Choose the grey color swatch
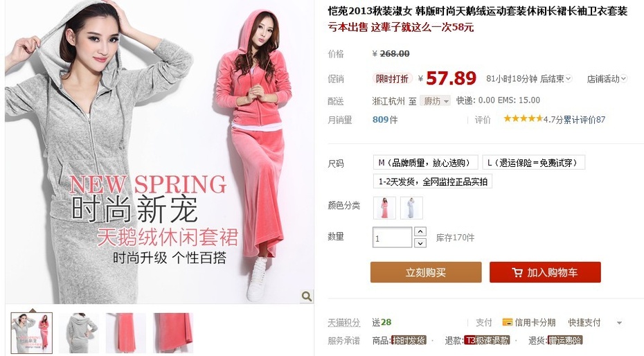The width and height of the screenshot is (644, 356). coord(411,208)
